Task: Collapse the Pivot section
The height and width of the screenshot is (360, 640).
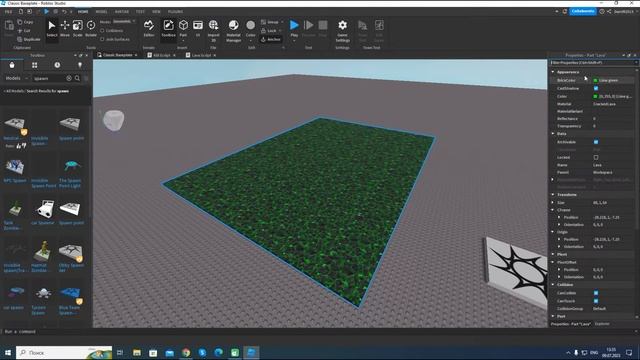Action: 553,254
